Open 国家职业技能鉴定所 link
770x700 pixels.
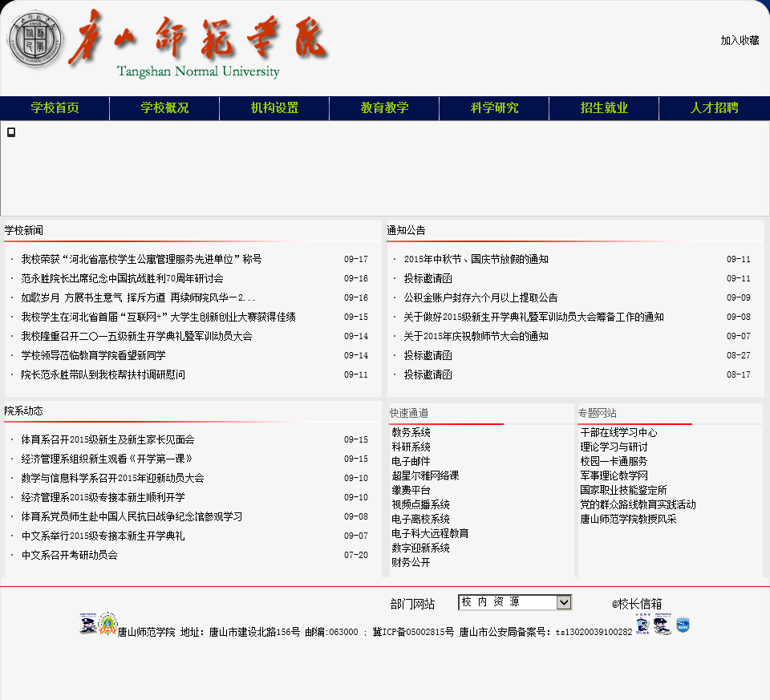tap(624, 490)
